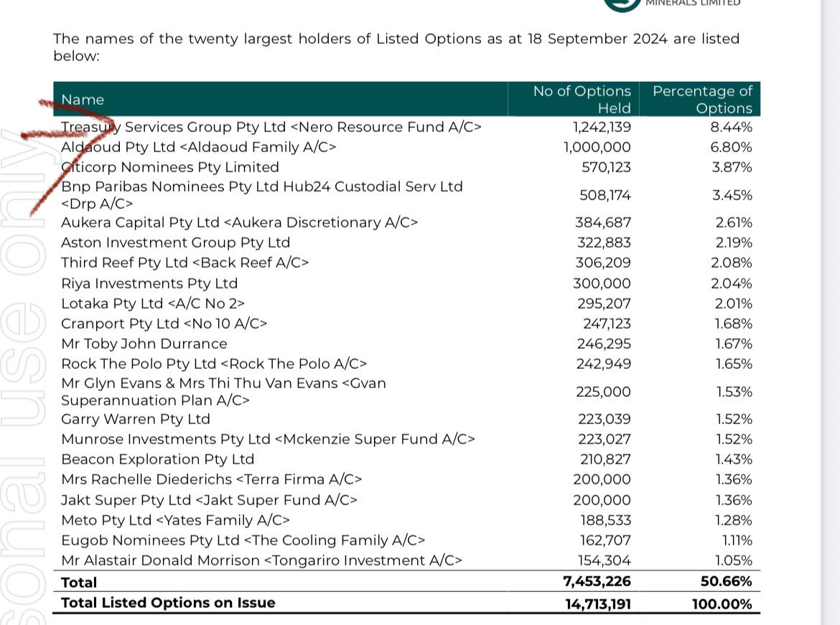This screenshot has width=840, height=625.
Task: Select the value 14,713,191
Action: [x=598, y=604]
